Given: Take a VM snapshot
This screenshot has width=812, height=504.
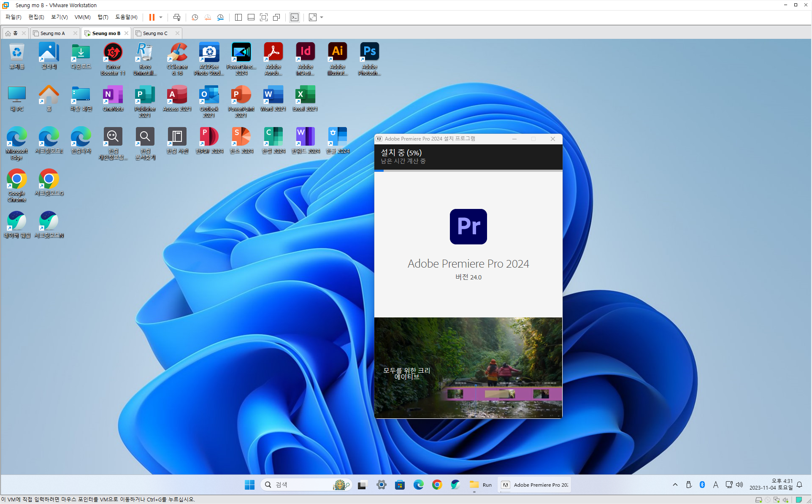Looking at the screenshot, I should click(195, 17).
